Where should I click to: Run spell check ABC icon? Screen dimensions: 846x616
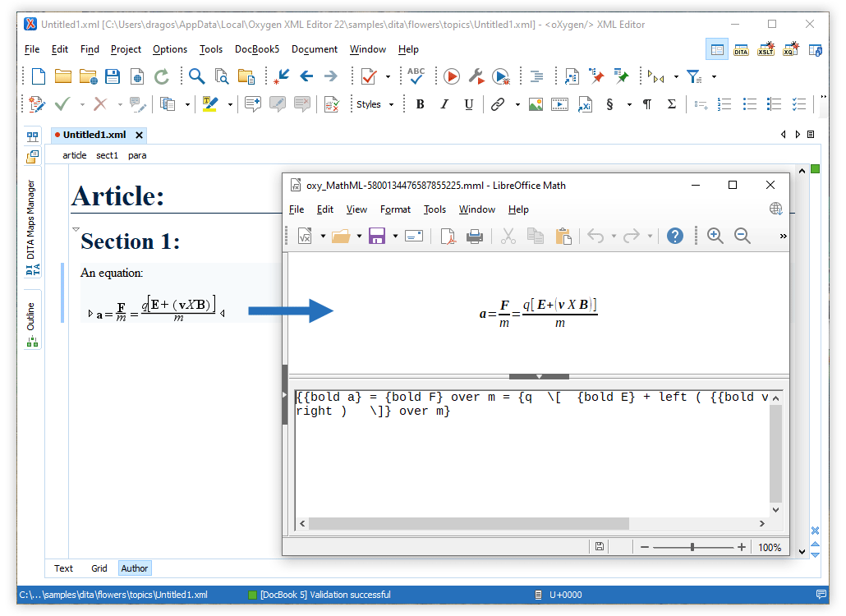click(416, 76)
